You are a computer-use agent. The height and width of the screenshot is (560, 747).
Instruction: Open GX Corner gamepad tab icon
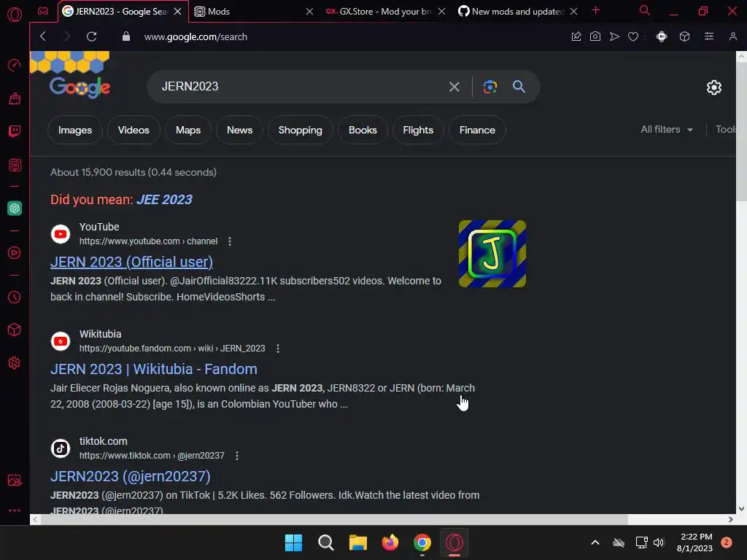(x=43, y=11)
